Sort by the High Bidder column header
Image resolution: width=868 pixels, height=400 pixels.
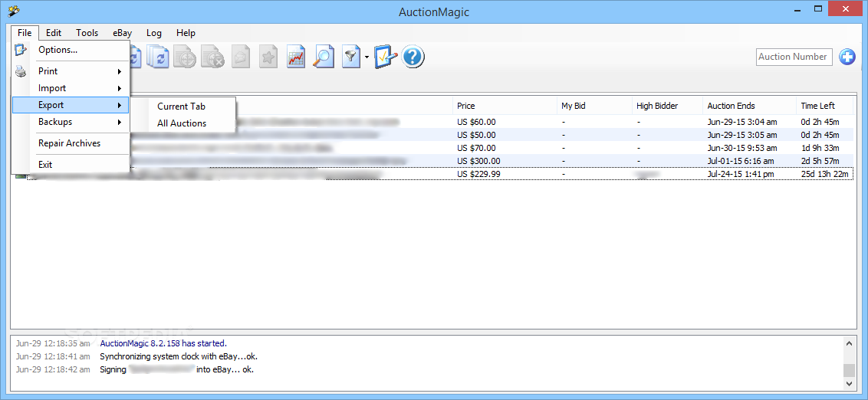click(667, 106)
